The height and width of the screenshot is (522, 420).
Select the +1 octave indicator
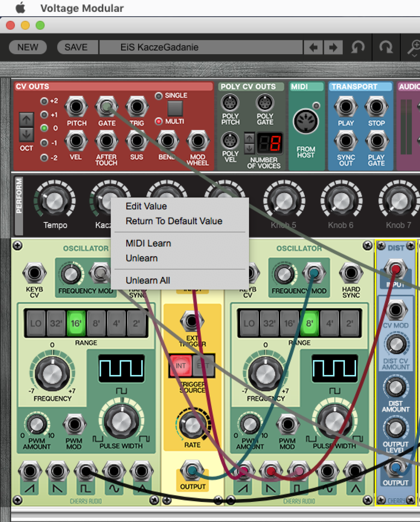tap(44, 115)
